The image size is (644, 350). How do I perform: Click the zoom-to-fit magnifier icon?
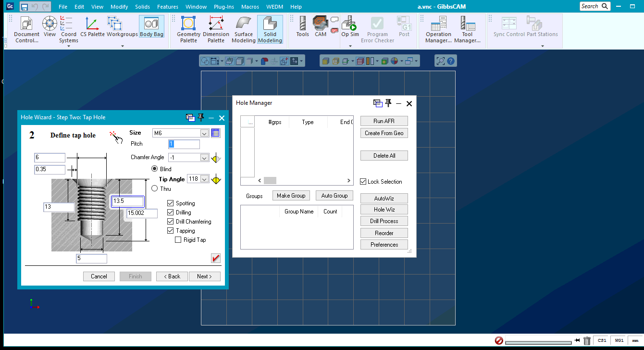point(440,61)
